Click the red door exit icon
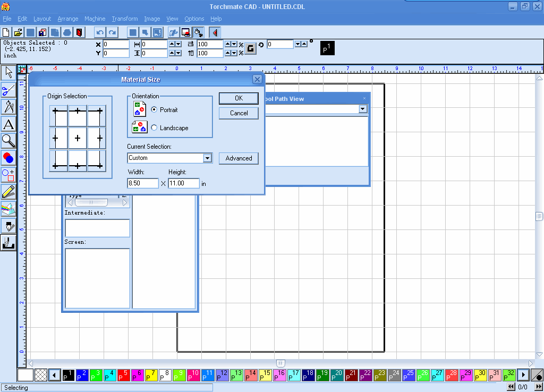 tap(79, 32)
